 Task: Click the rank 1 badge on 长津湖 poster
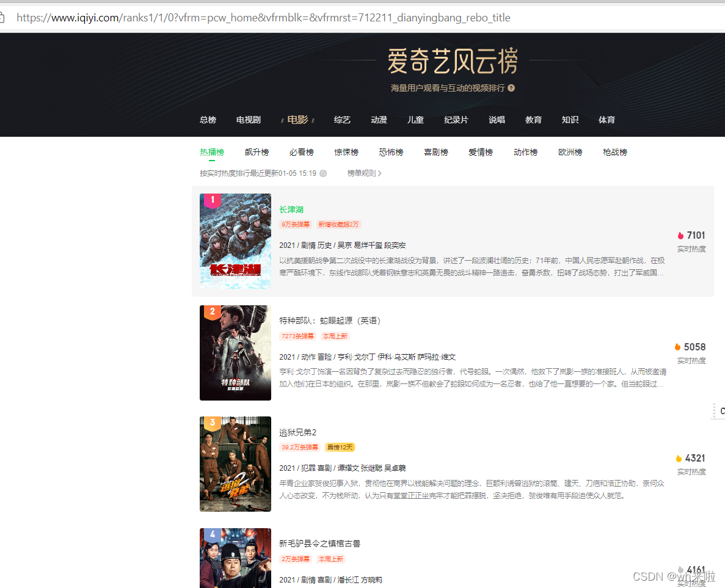[x=212, y=200]
